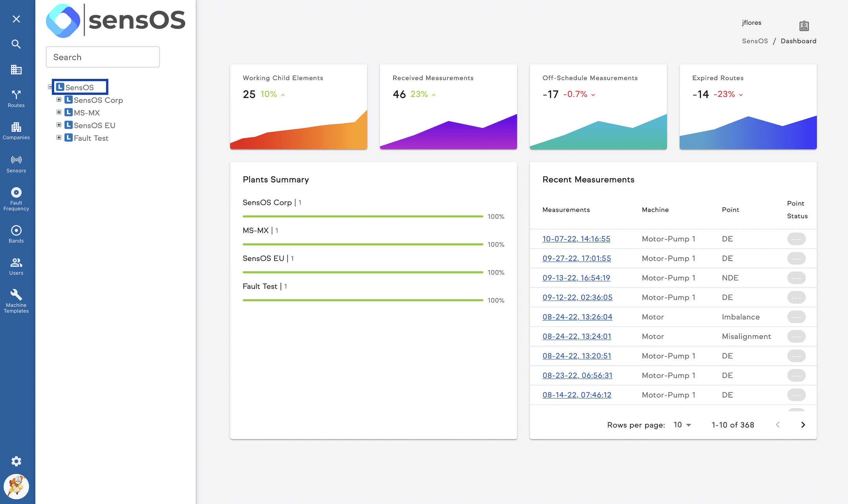Open Bands section in the sidebar
Screen dimensions: 848x504
[x=16, y=234]
